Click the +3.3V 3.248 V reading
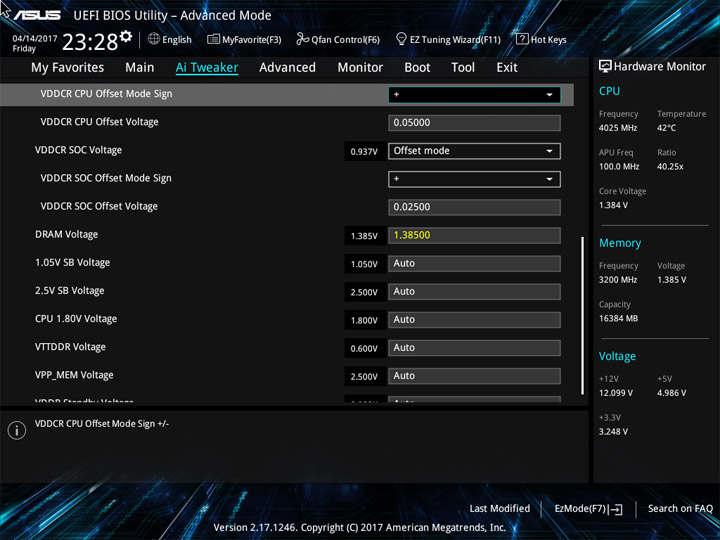 [x=613, y=432]
